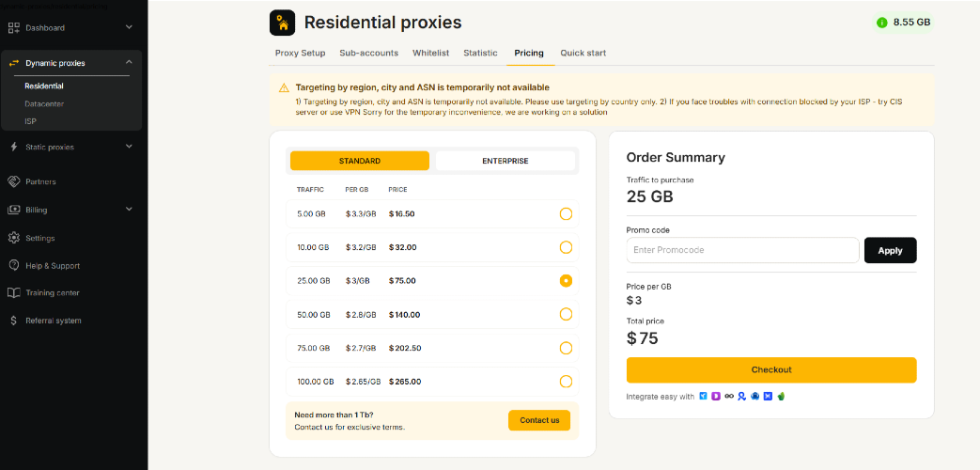Viewport: 980px width, 470px height.
Task: Click the Partners handshake icon
Action: pyautogui.click(x=14, y=181)
